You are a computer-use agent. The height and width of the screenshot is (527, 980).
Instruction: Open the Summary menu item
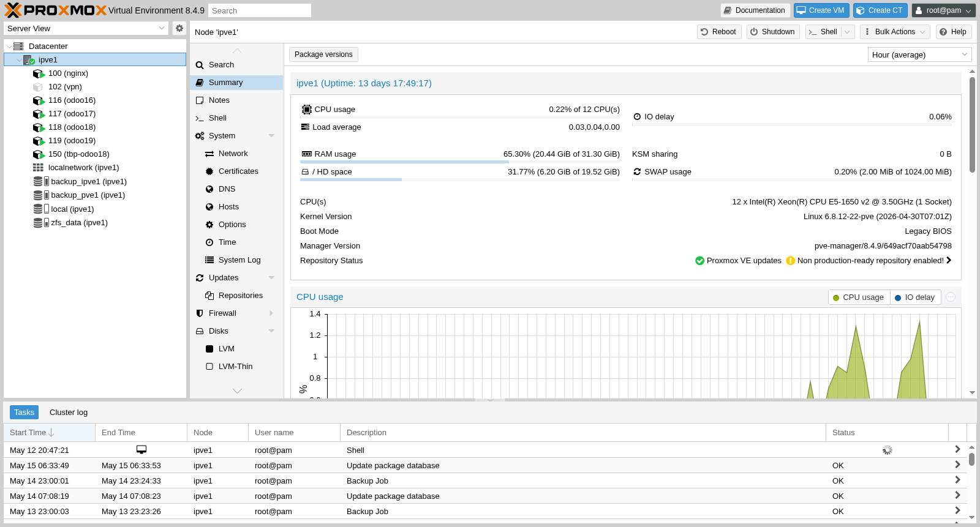[x=236, y=83]
